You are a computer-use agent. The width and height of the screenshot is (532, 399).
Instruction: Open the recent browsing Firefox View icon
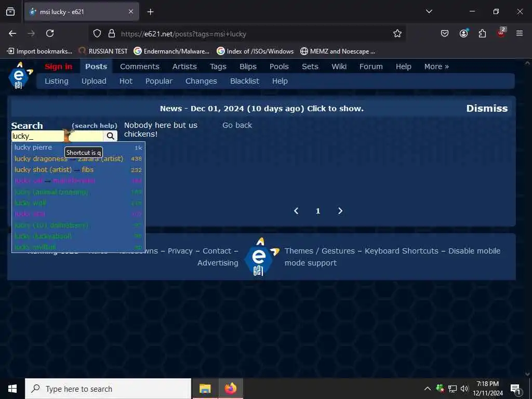pos(10,12)
